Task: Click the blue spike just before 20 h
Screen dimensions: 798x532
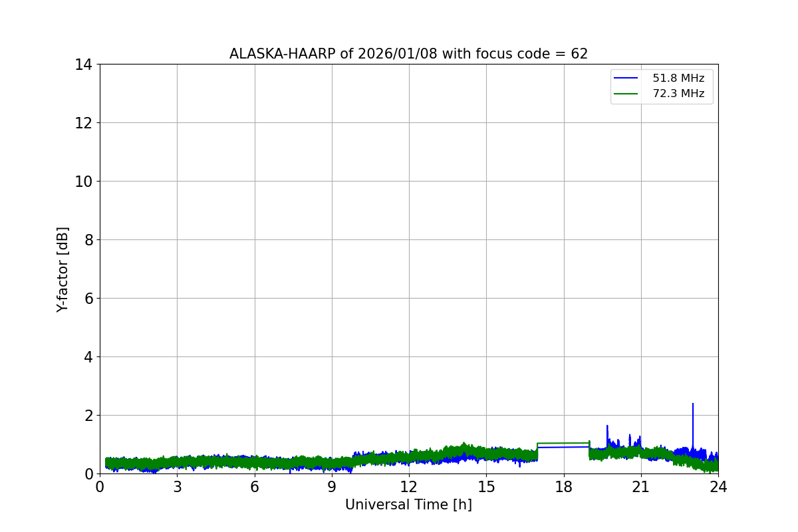Action: point(607,436)
